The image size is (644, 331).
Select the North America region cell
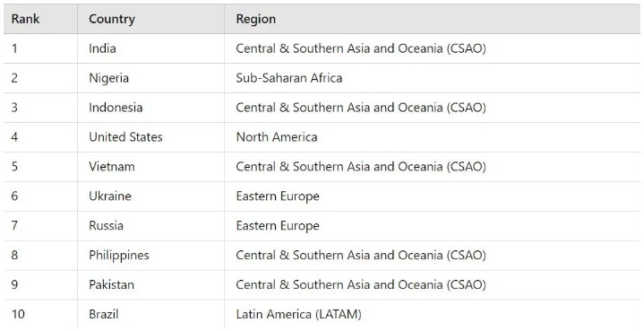click(x=432, y=137)
